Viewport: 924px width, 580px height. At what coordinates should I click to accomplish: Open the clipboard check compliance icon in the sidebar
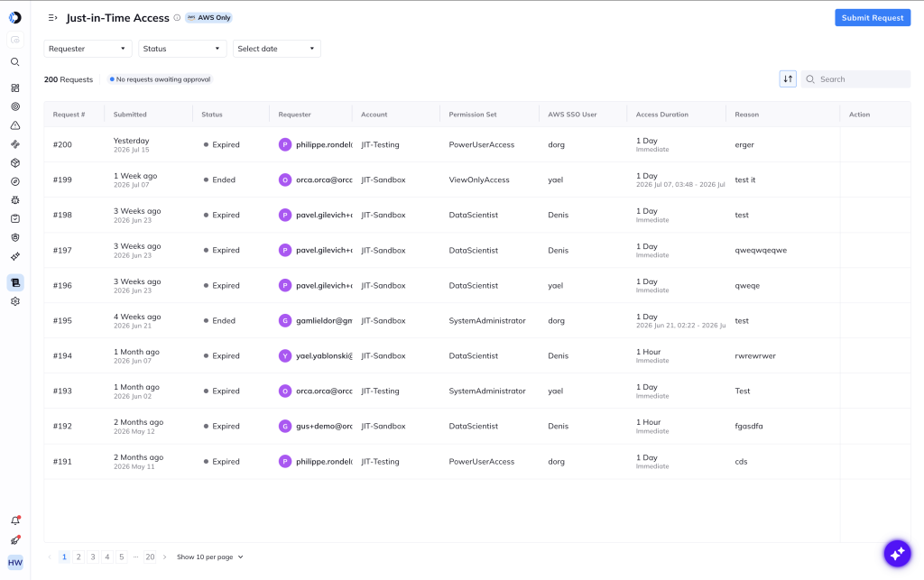(15, 218)
